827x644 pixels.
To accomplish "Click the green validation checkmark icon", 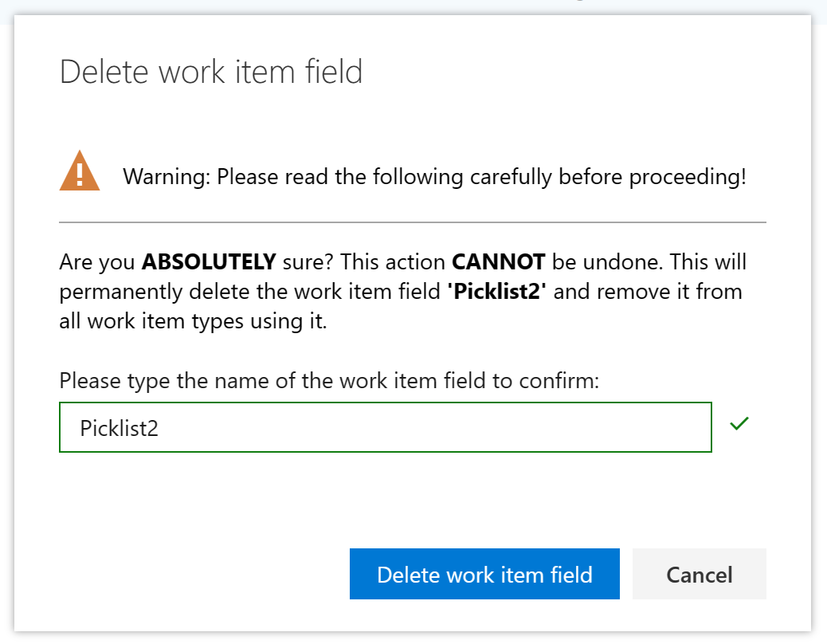I will tap(739, 423).
